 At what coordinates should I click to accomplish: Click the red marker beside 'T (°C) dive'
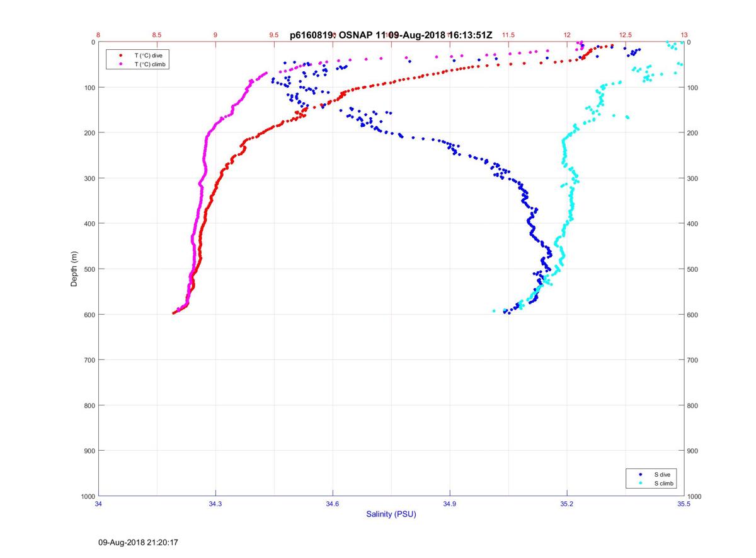point(120,55)
